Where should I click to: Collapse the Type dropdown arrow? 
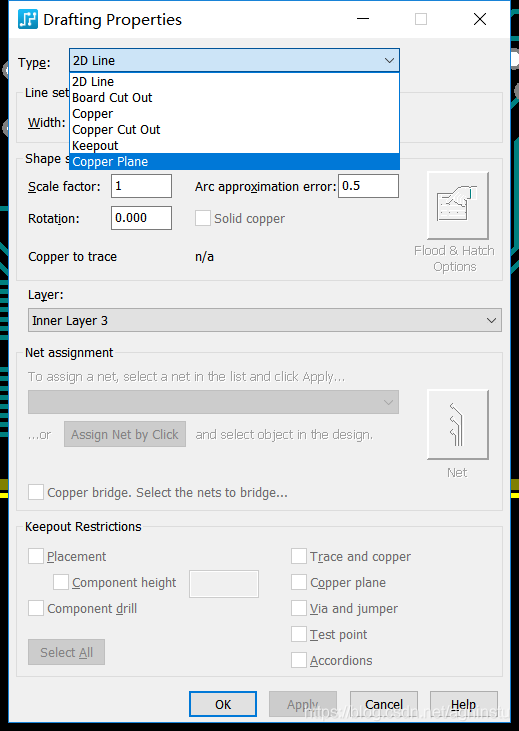(389, 61)
